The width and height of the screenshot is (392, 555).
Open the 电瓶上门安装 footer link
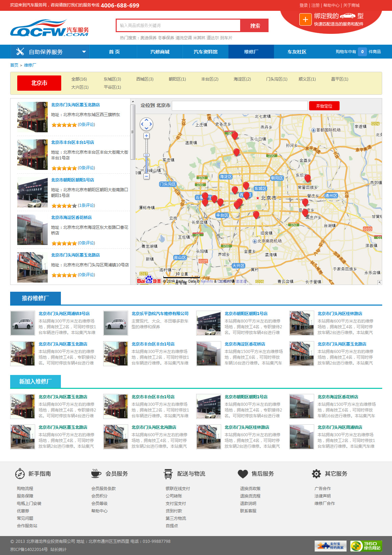click(x=29, y=504)
